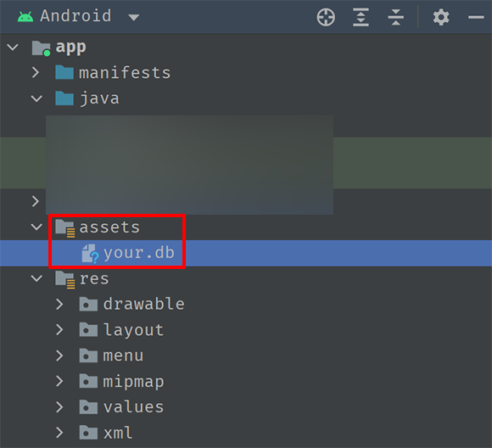Click the green Android robot icon

point(25,17)
